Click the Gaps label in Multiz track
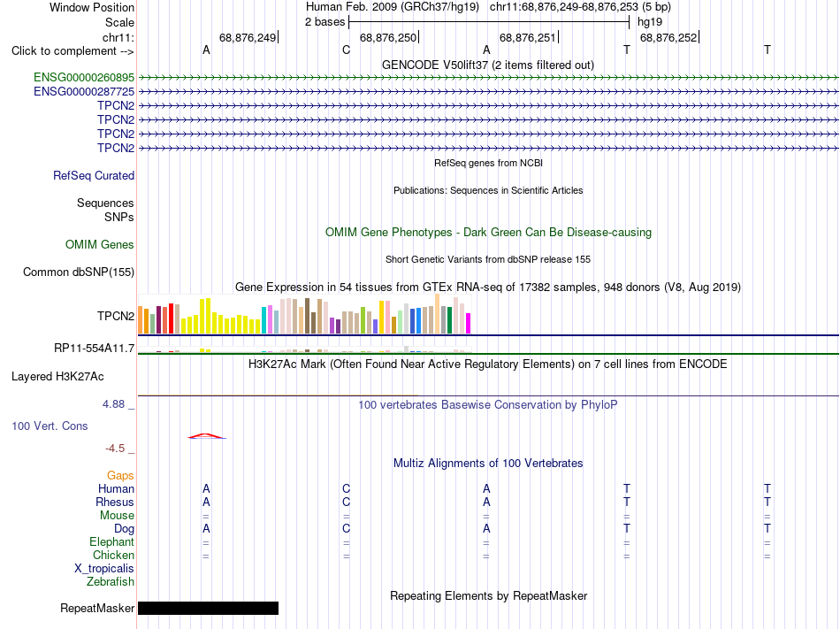Screen dimensions: 840x629 120,476
